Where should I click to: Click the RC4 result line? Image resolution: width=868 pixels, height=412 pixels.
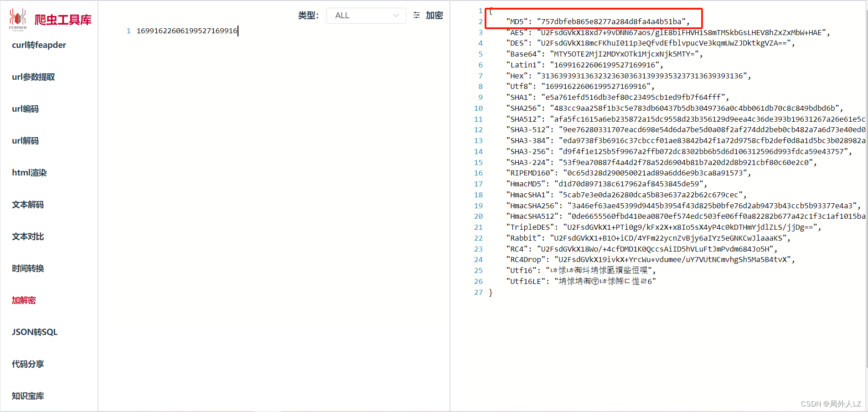[642, 249]
